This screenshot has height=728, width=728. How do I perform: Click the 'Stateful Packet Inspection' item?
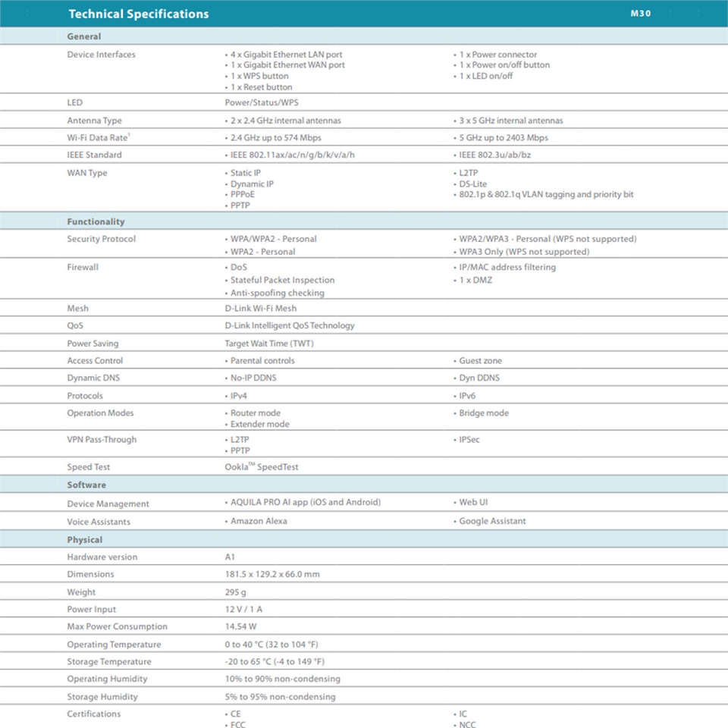point(282,281)
